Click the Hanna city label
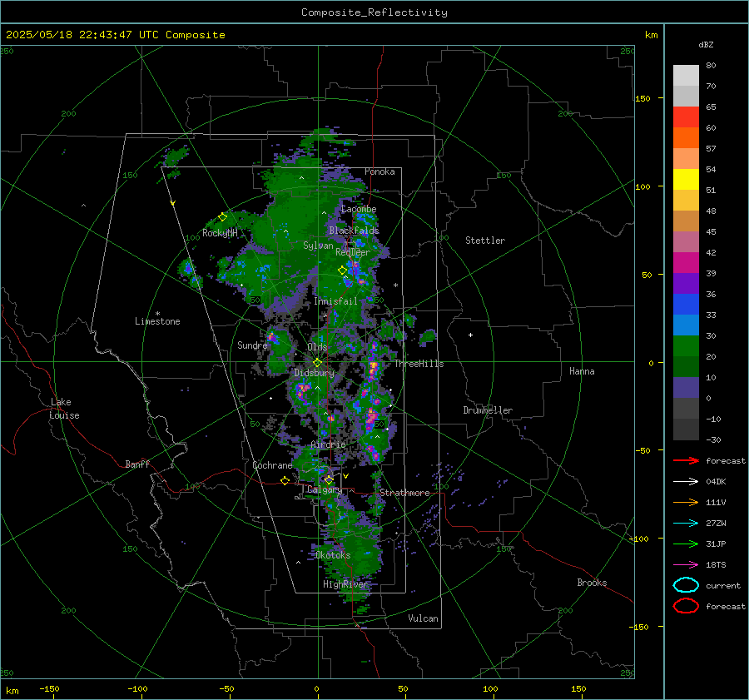 click(x=582, y=371)
